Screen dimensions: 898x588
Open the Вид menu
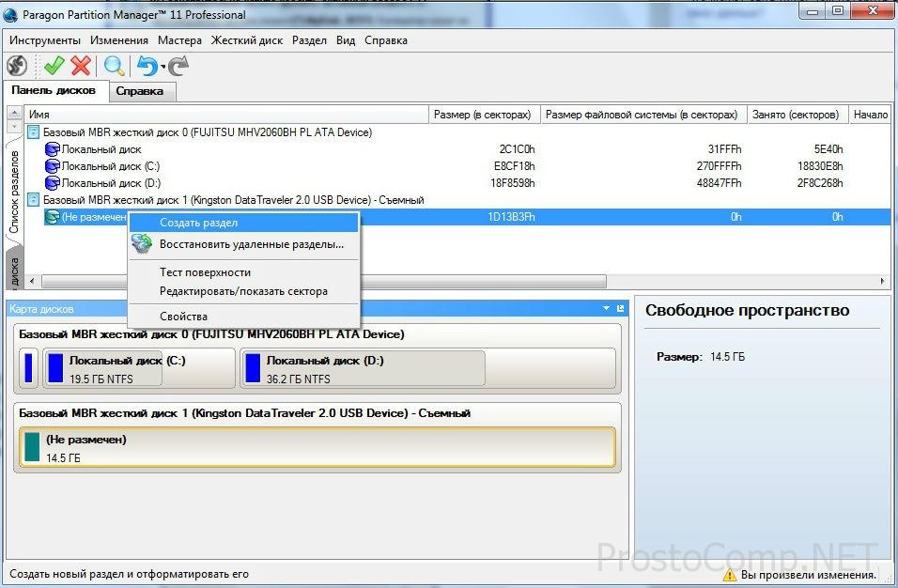[346, 40]
